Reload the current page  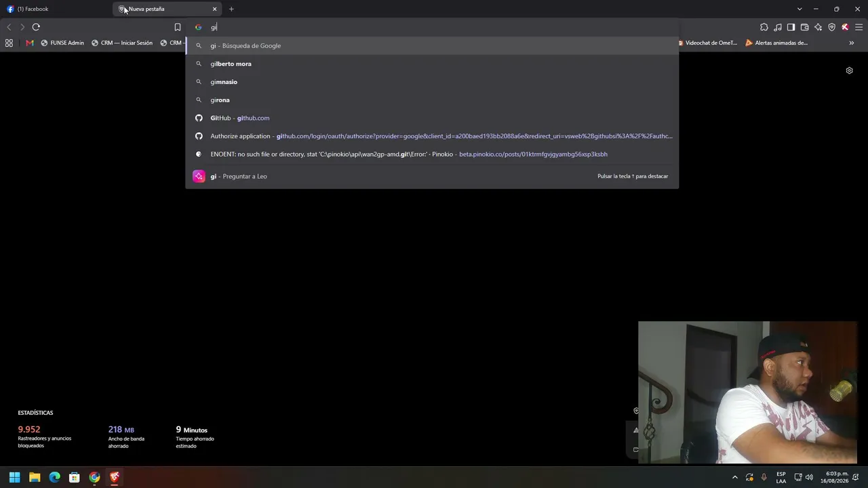[36, 27]
